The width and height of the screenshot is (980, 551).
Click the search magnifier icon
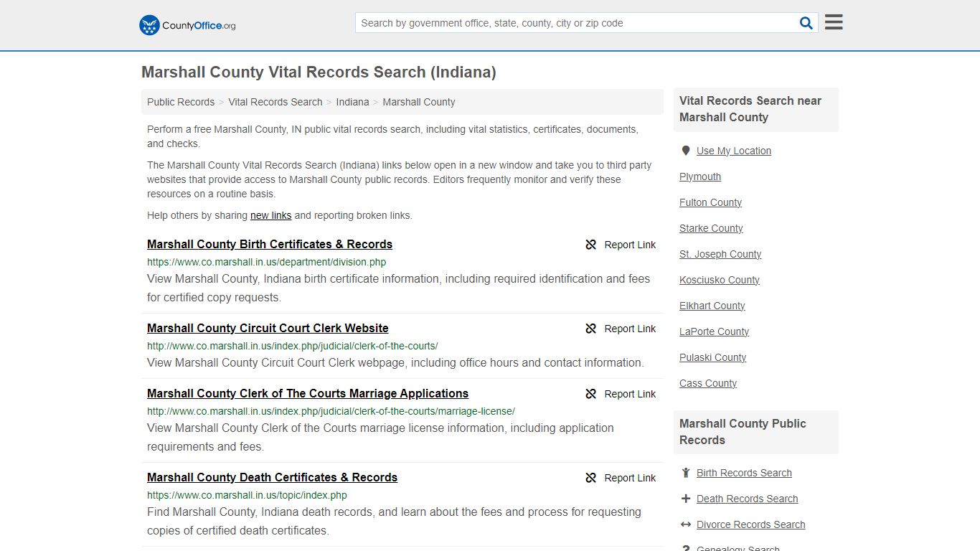click(806, 23)
